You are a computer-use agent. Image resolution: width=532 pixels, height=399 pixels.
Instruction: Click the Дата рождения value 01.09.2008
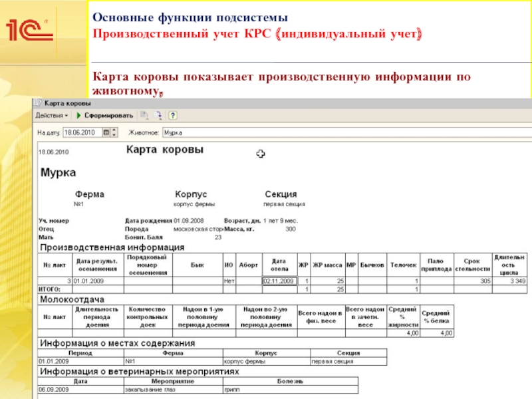click(189, 221)
